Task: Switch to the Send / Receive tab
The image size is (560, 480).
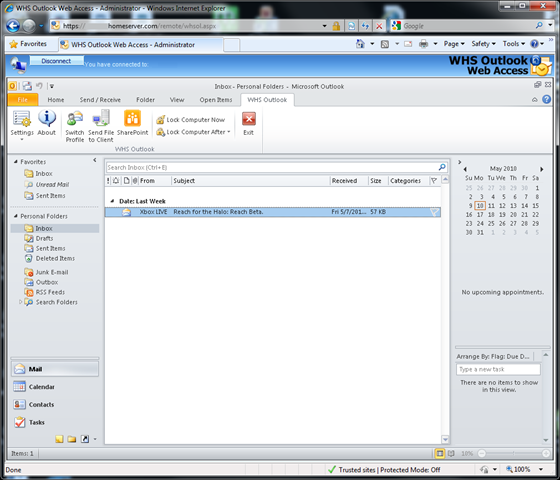Action: point(100,100)
